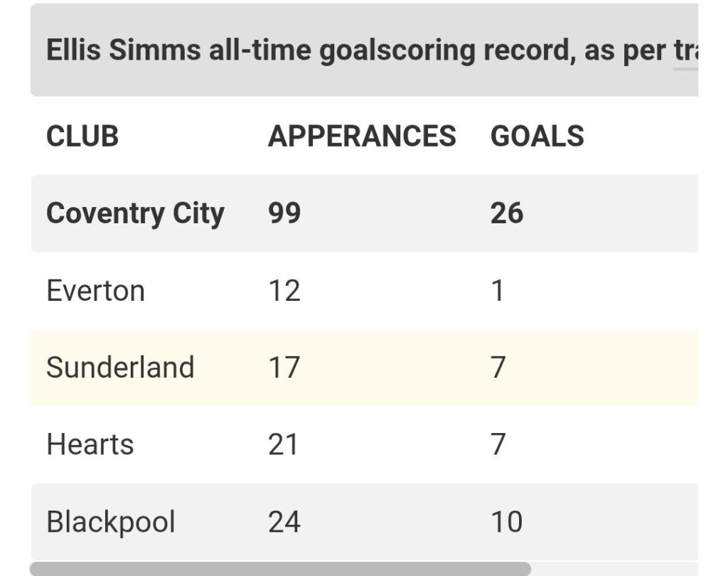The height and width of the screenshot is (576, 728).
Task: Click Coventry City's 26 goals cell
Action: tap(507, 213)
